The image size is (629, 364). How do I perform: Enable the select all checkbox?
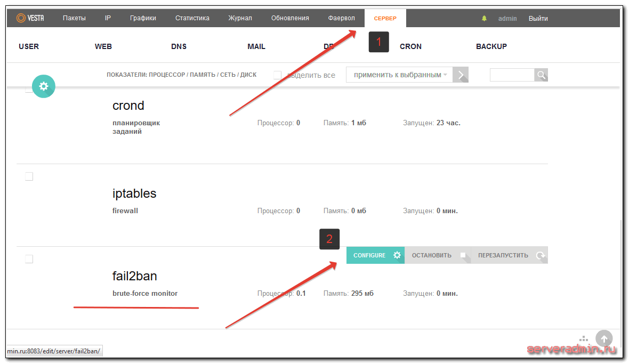(x=277, y=75)
